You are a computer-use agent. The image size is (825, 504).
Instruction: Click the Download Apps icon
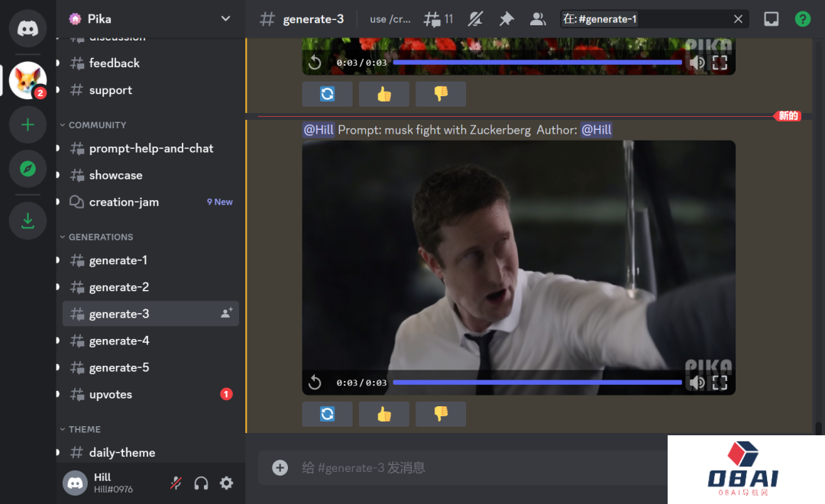coord(28,221)
